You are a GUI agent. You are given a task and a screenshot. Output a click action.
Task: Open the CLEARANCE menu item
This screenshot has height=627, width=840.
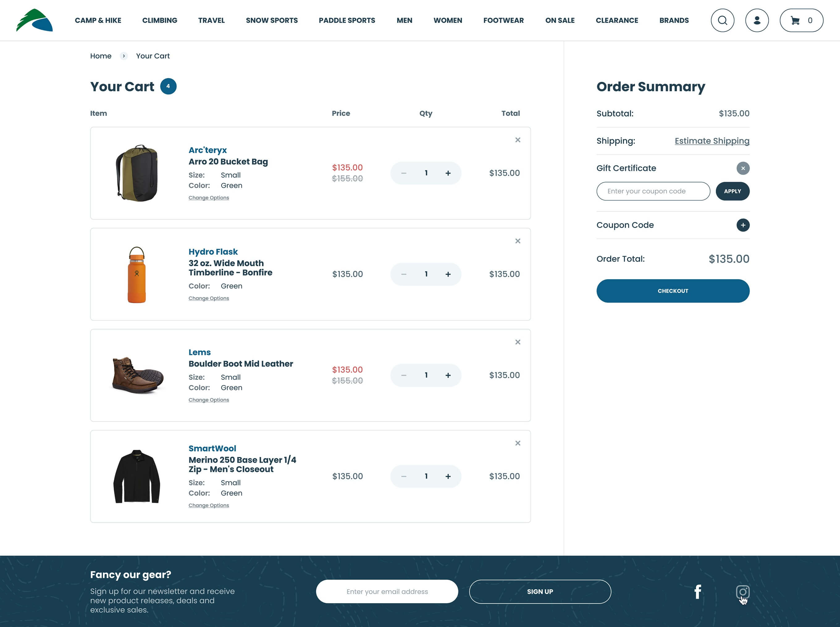coord(617,20)
